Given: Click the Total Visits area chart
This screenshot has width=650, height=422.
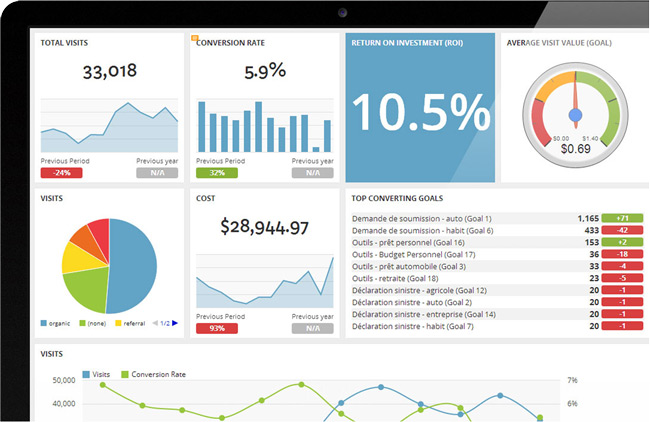Looking at the screenshot, I should [109, 126].
